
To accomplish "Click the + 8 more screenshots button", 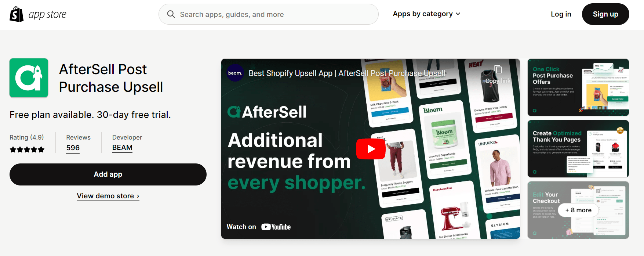I will (x=578, y=210).
